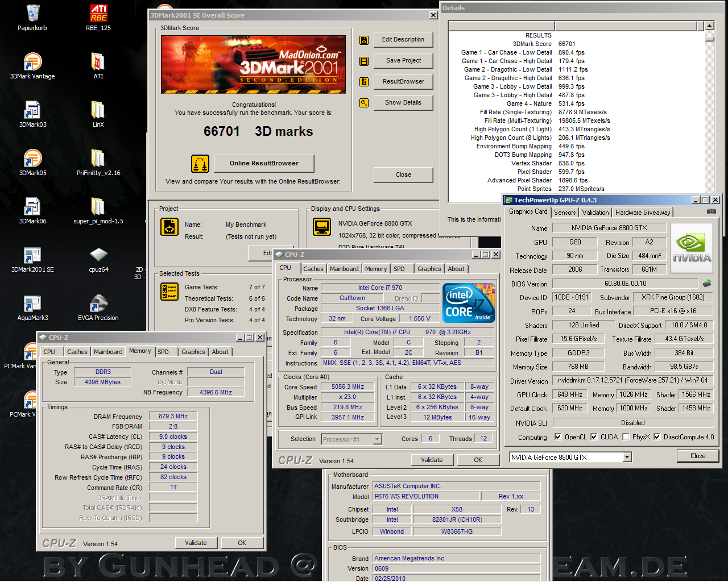Click the NVIDIA logo in GPU-Z
The width and height of the screenshot is (728, 582).
tap(691, 248)
